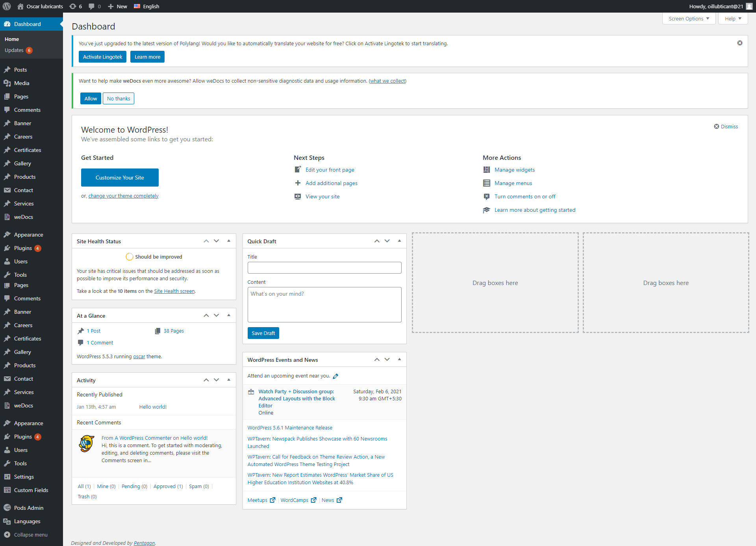
Task: Dismiss the Polylang notice with the X icon
Action: pos(740,43)
